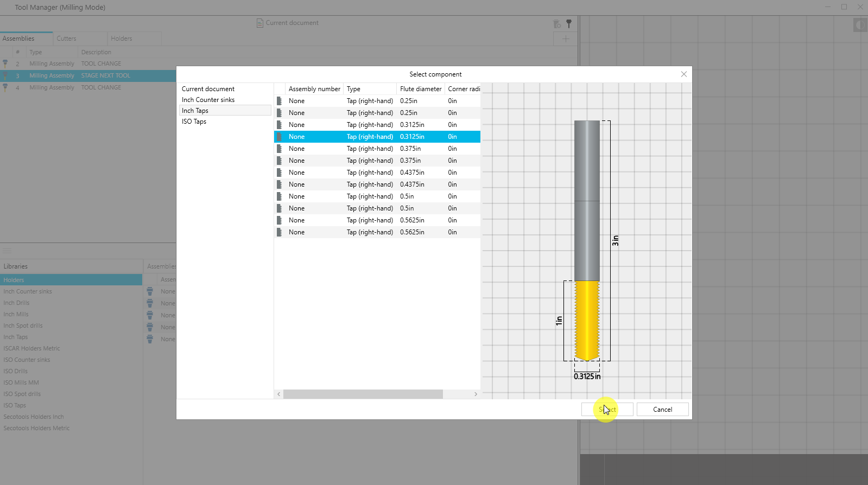This screenshot has height=485, width=868.
Task: Click the tap icon of the first 0.25in row
Action: (279, 101)
